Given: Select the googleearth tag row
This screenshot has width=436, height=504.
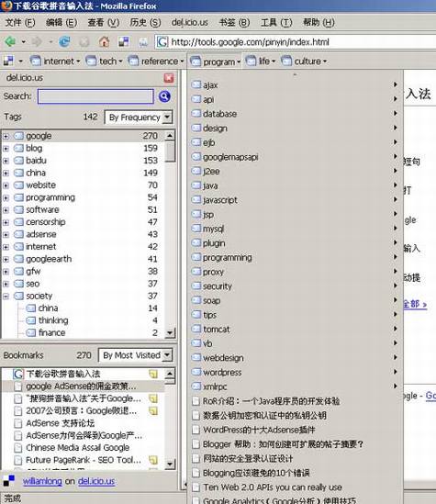Looking at the screenshot, I should [83, 259].
